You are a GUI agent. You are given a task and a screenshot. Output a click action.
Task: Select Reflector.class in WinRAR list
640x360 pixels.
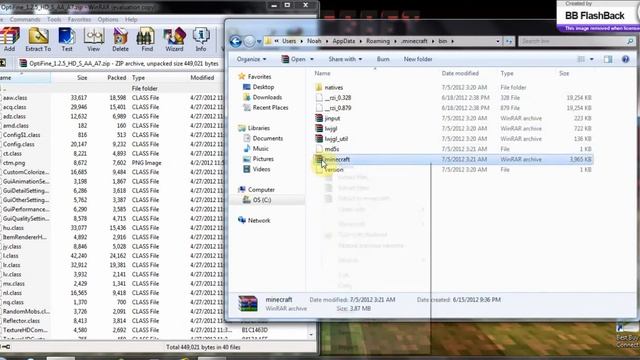21,321
